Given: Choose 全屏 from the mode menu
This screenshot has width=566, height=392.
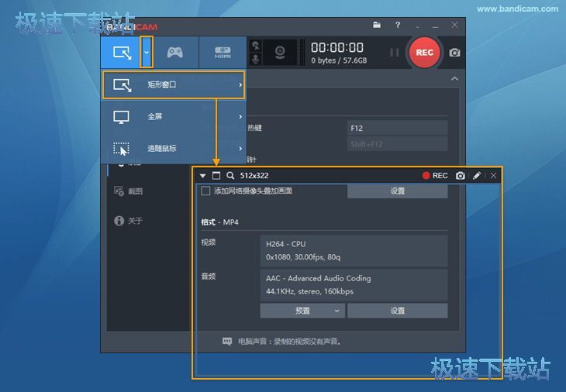Looking at the screenshot, I should click(x=174, y=116).
